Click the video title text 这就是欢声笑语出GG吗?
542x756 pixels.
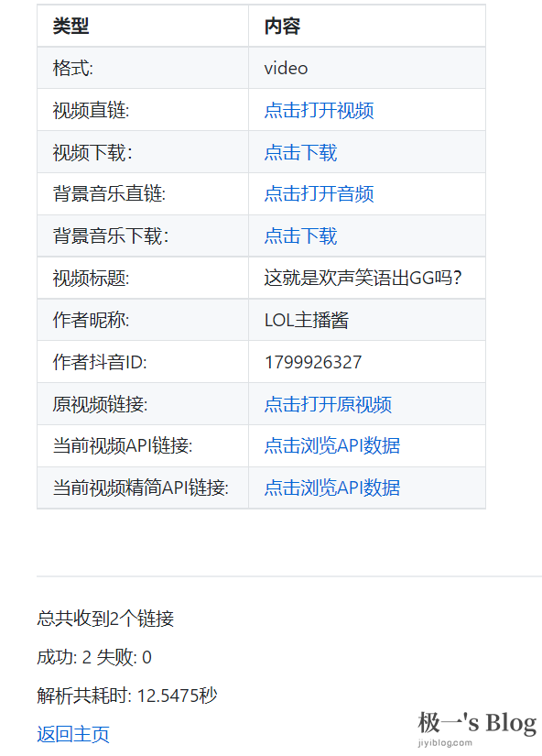363,278
